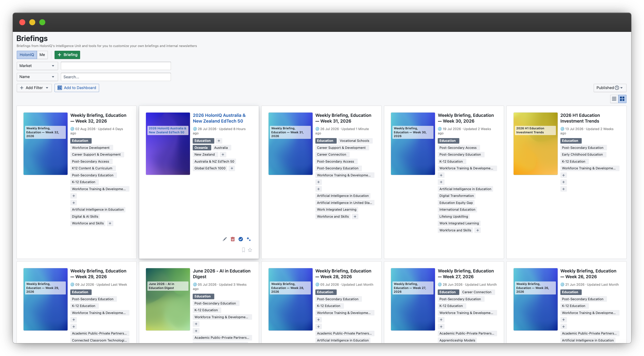The width and height of the screenshot is (644, 356).
Task: Click the market filter value input field
Action: [x=116, y=66]
